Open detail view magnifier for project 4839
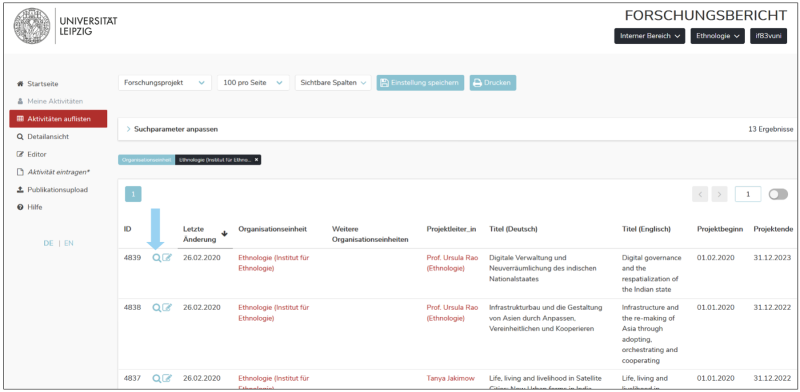Viewport: 800px width, 392px height. pyautogui.click(x=157, y=258)
